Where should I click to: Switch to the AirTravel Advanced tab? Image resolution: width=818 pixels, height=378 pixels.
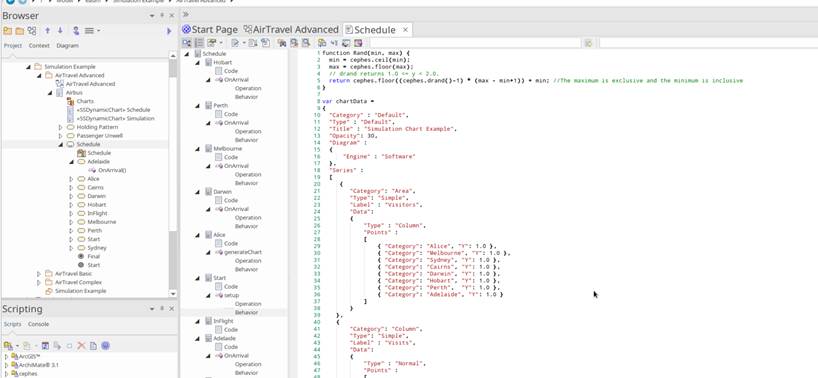291,30
